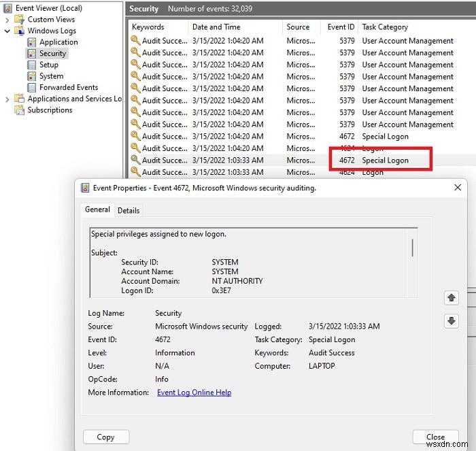
Task: Click the Subscriptions icon
Action: [20, 110]
